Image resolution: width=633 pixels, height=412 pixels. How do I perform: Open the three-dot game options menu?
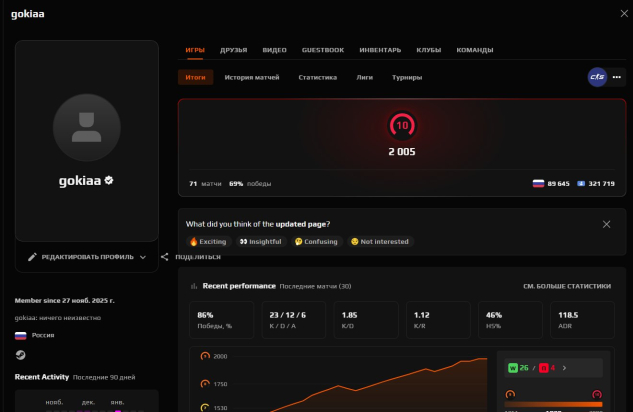[616, 77]
